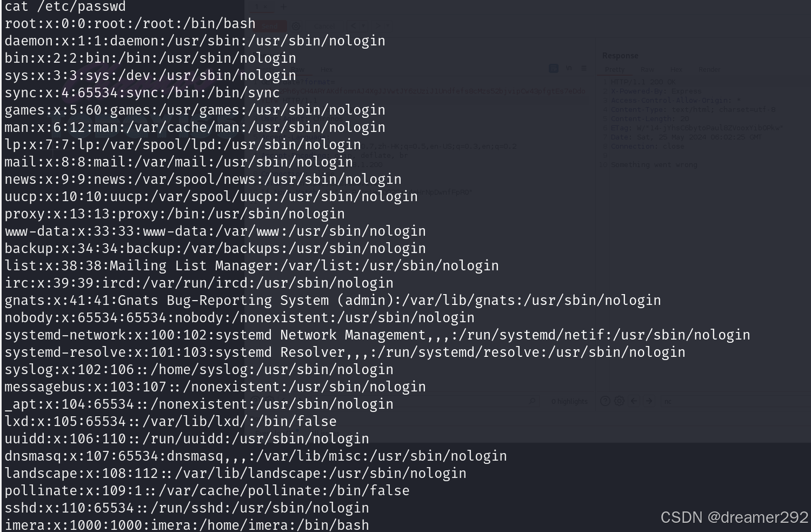Add a new Repeater tab with plus
Image resolution: width=811 pixels, height=532 pixels.
click(283, 7)
